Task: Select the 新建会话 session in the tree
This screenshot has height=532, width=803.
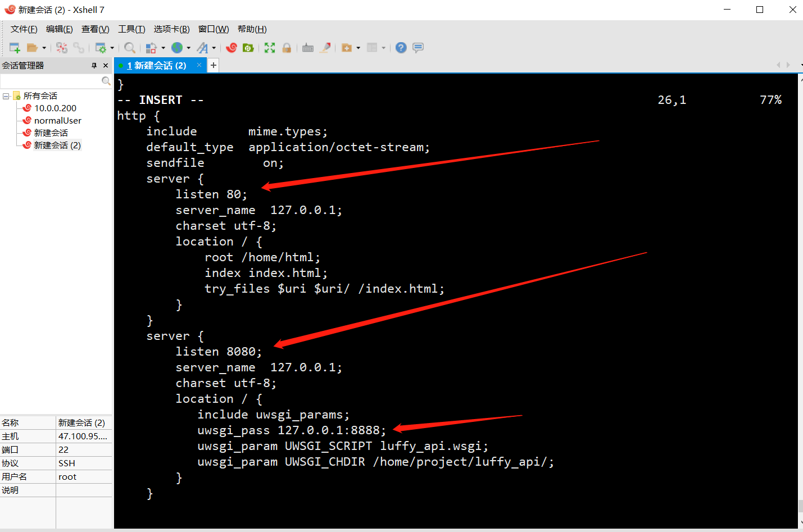Action: pos(51,133)
